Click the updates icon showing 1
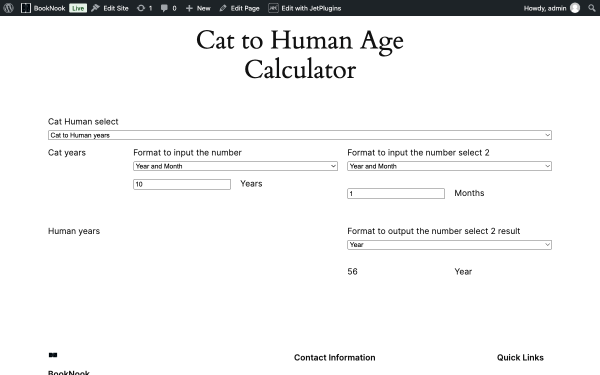This screenshot has height=375, width=600. (x=145, y=8)
